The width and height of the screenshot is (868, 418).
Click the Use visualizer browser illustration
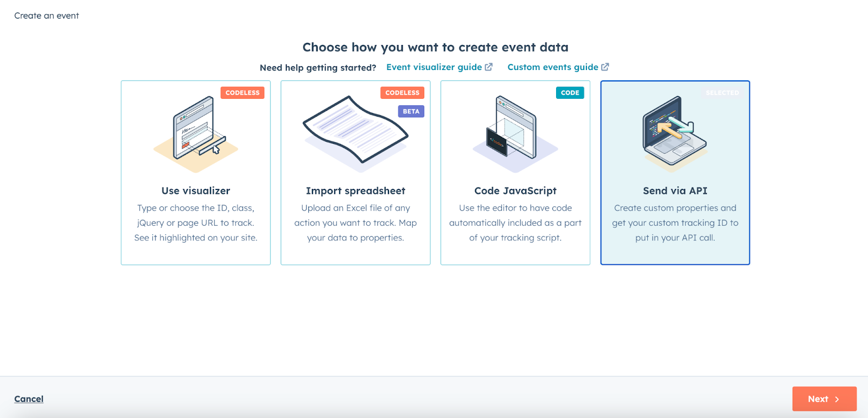pos(196,134)
